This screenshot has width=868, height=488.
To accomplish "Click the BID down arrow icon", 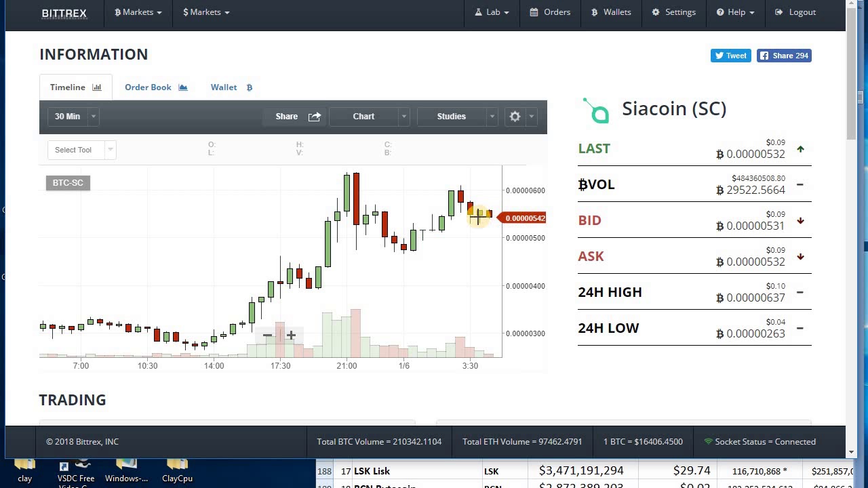I will 800,221.
